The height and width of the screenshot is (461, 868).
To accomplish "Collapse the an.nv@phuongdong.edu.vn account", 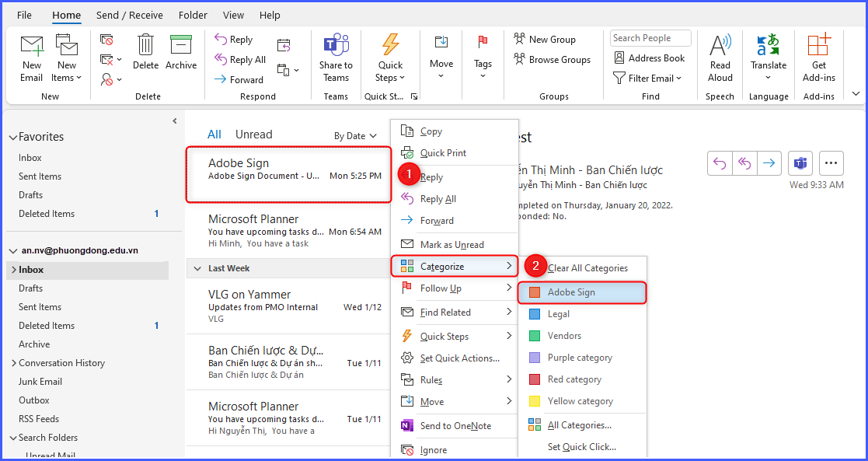I will [x=12, y=251].
